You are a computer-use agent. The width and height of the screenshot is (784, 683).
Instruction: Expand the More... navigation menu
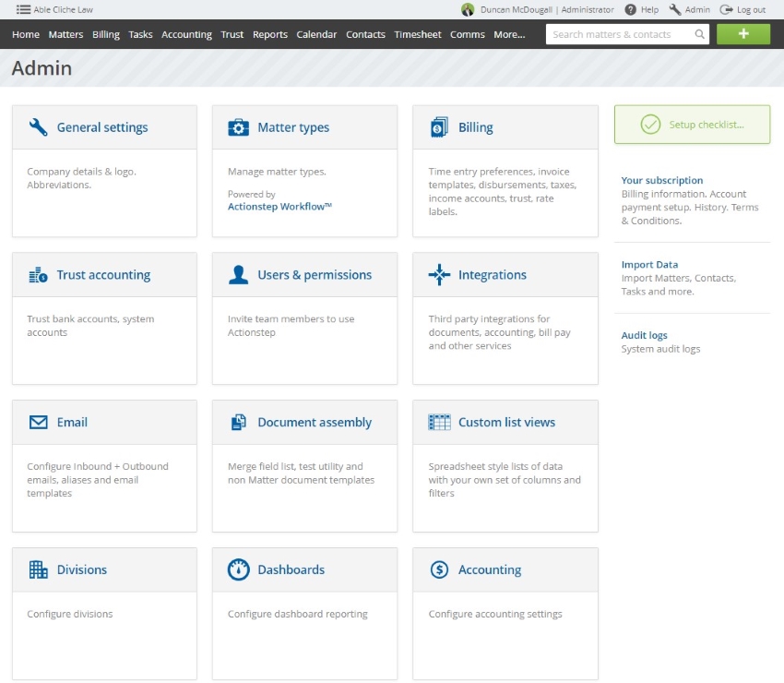click(x=509, y=34)
